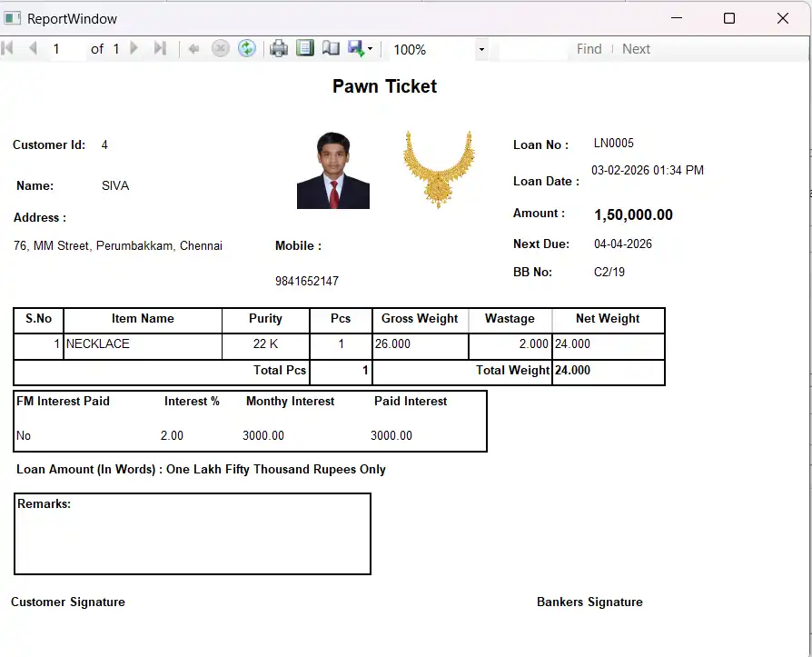Click the Customer Signature label
Screen dimensions: 812x657
[x=68, y=602]
